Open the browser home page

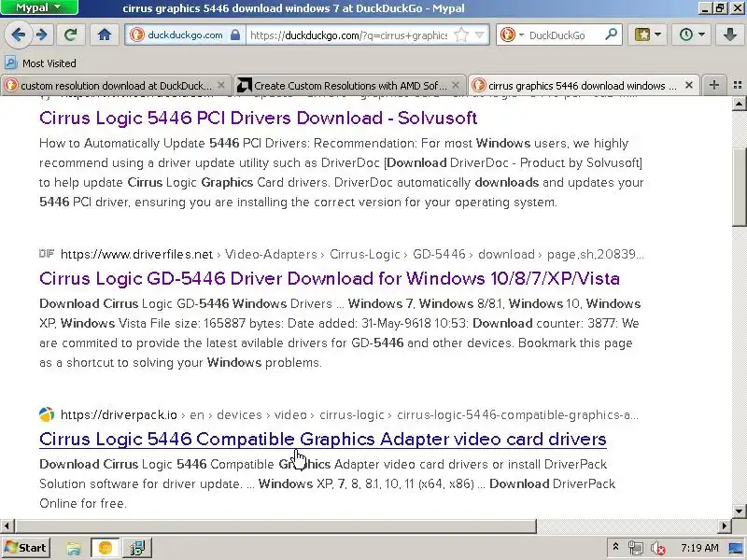tap(105, 35)
